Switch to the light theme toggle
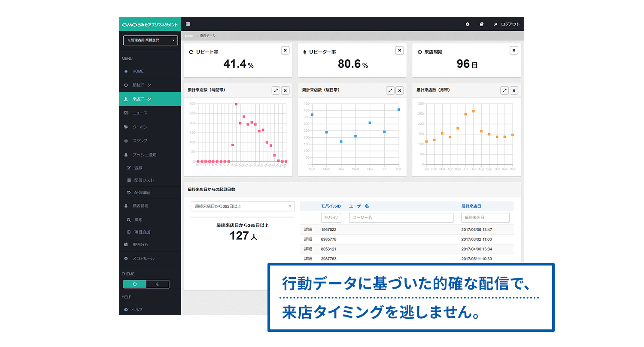The height and width of the screenshot is (347, 644). click(x=135, y=284)
